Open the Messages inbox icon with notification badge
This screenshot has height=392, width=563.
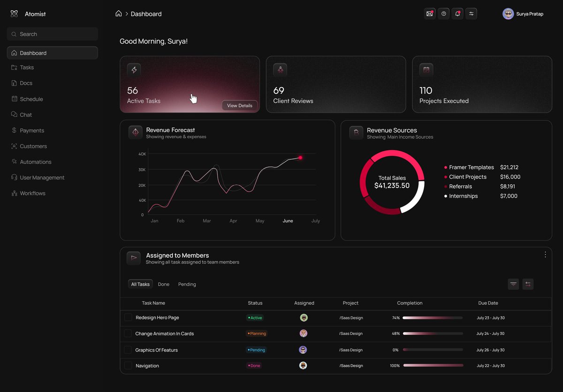[x=430, y=14]
